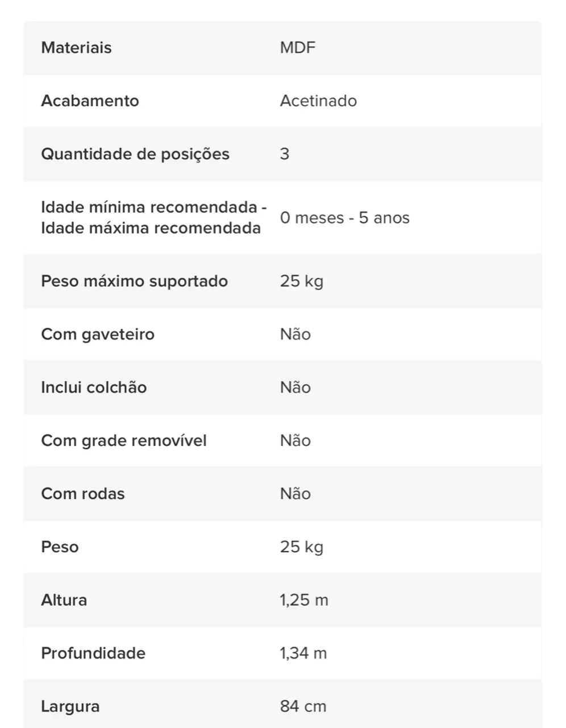Click the Com rodas label

coord(82,494)
